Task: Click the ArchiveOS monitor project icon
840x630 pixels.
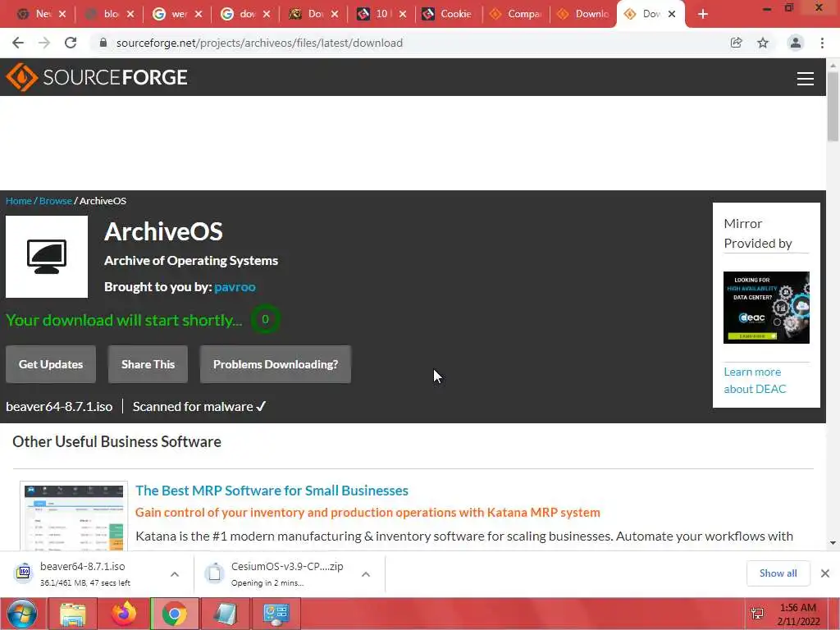Action: pyautogui.click(x=47, y=257)
